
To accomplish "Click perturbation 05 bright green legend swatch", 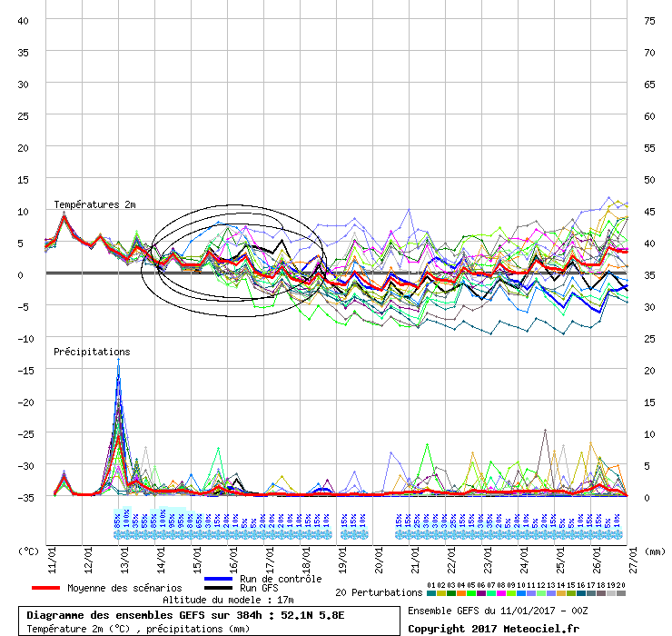I will click(x=471, y=593).
